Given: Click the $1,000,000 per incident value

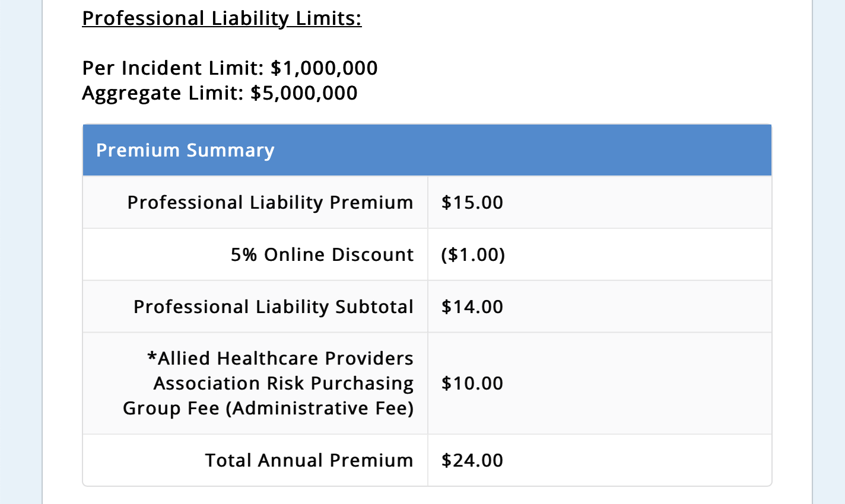Looking at the screenshot, I should point(324,68).
